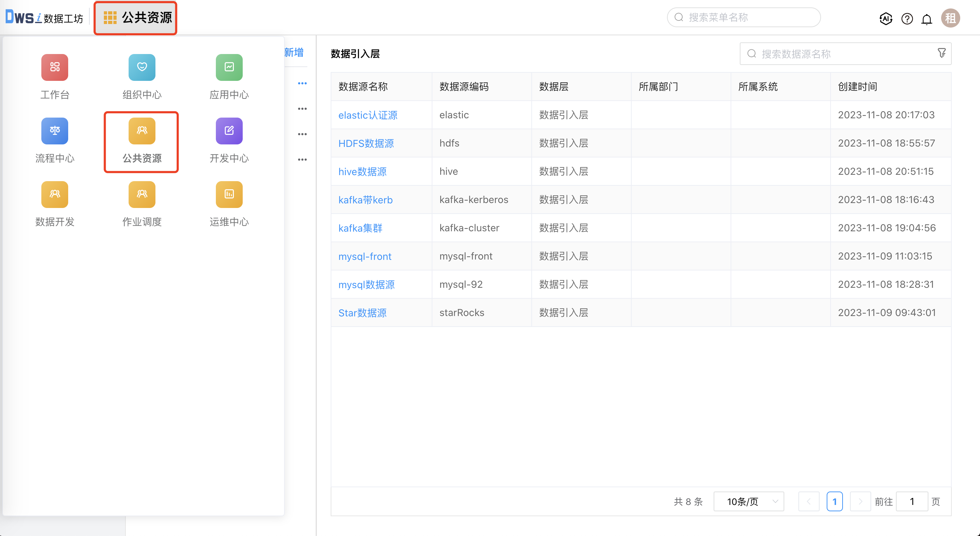Screen dimensions: 980x536
Task: Open the app launcher grid beside DWSi logo
Action: (110, 18)
